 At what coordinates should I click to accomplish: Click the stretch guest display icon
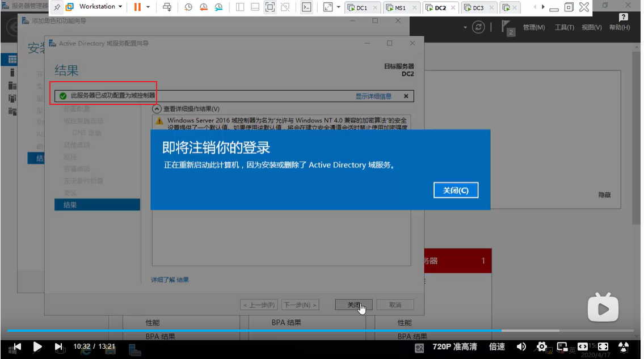click(328, 7)
